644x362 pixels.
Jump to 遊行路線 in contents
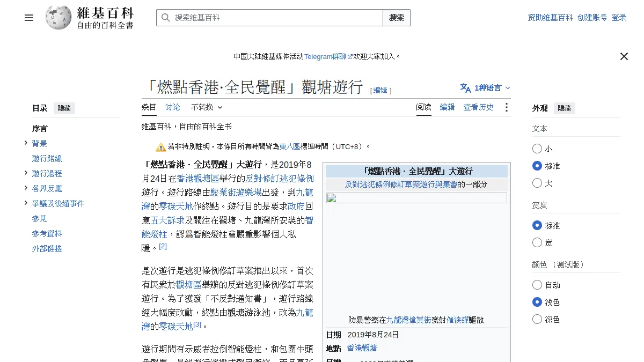click(47, 159)
